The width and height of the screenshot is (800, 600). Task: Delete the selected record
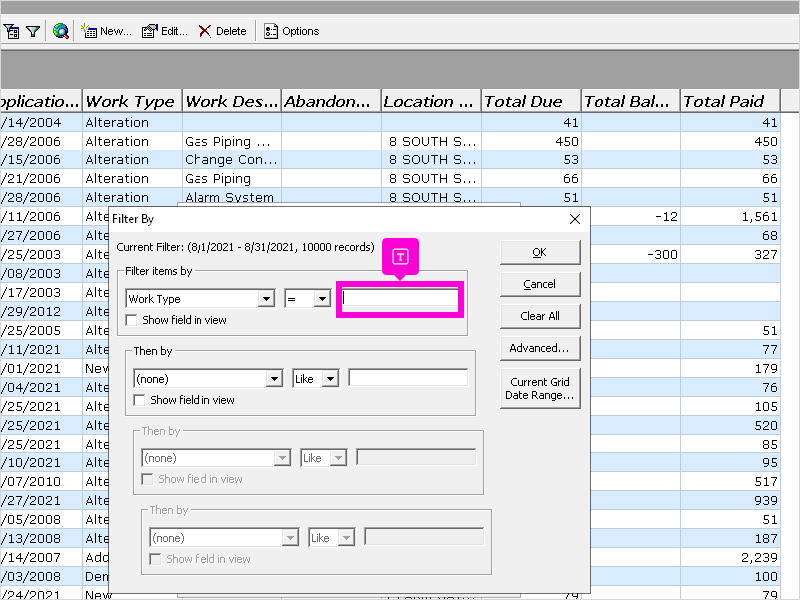point(222,32)
